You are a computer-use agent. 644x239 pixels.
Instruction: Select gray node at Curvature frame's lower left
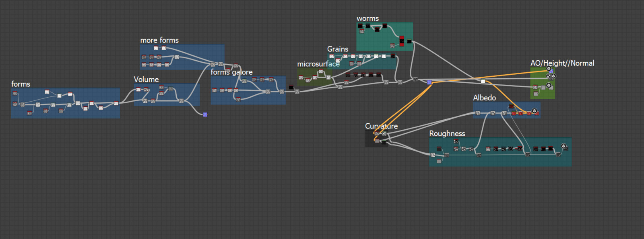coord(377,141)
